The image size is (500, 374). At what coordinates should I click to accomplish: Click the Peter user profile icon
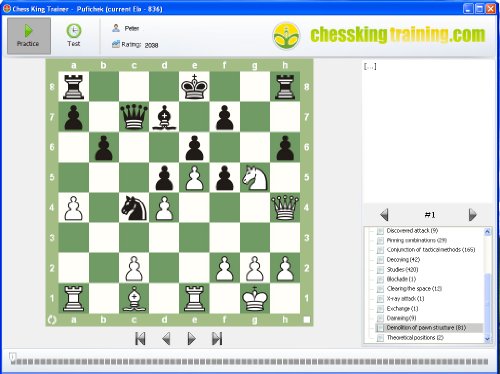point(116,28)
